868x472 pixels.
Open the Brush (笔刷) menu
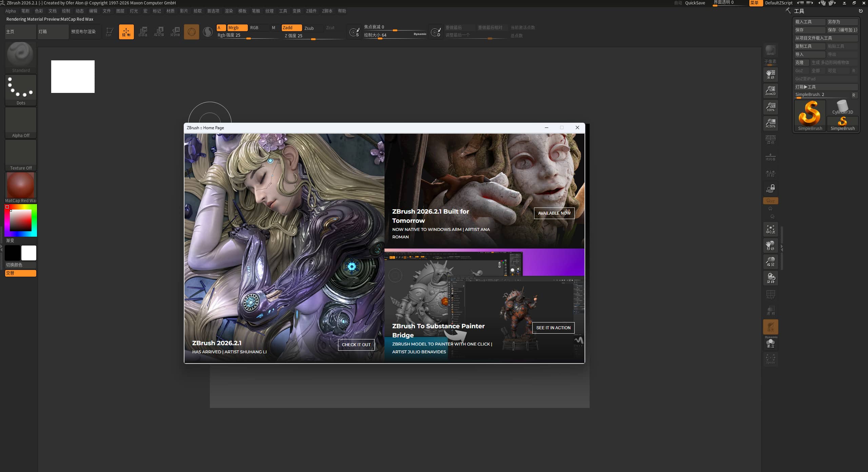point(25,11)
